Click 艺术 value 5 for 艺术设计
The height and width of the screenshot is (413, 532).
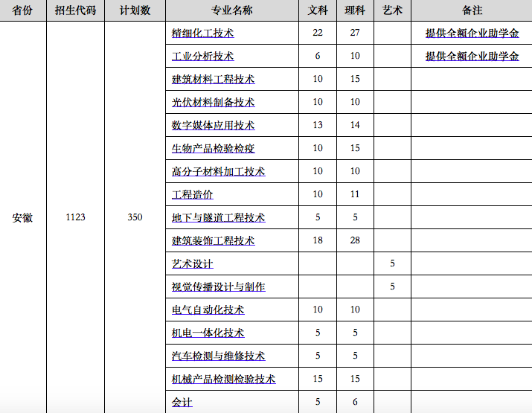[392, 263]
